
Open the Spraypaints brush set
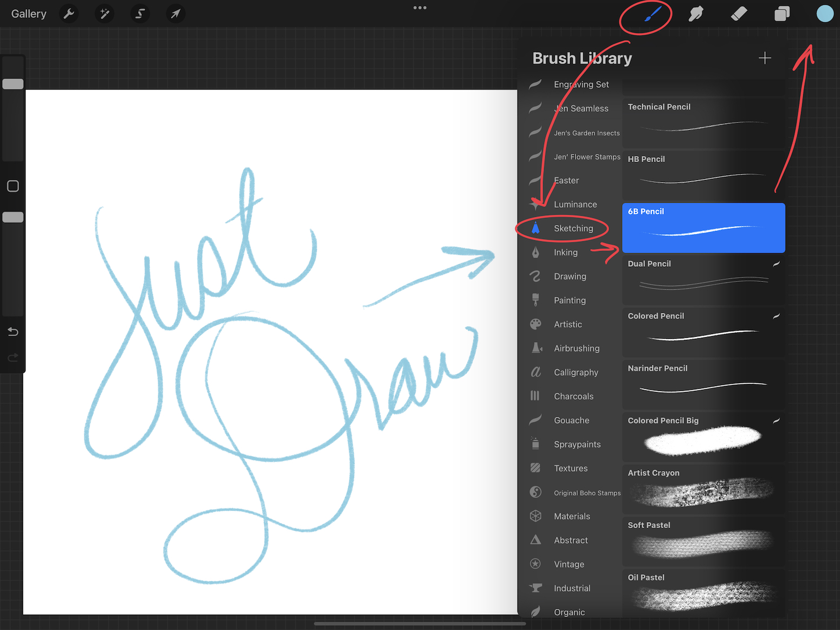(x=570, y=444)
